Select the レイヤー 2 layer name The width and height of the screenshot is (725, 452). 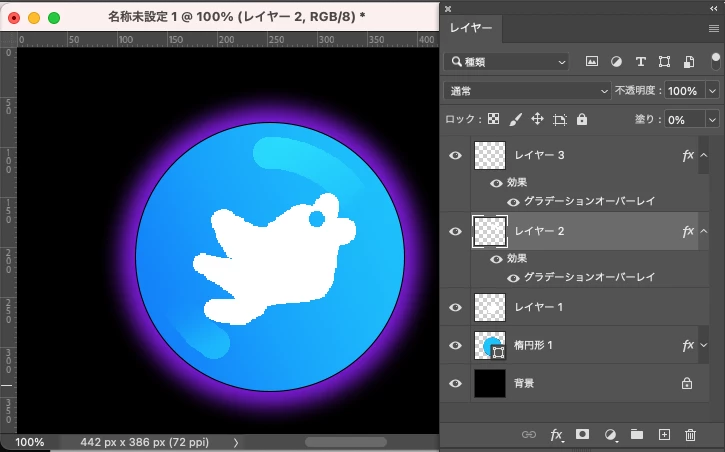point(539,231)
